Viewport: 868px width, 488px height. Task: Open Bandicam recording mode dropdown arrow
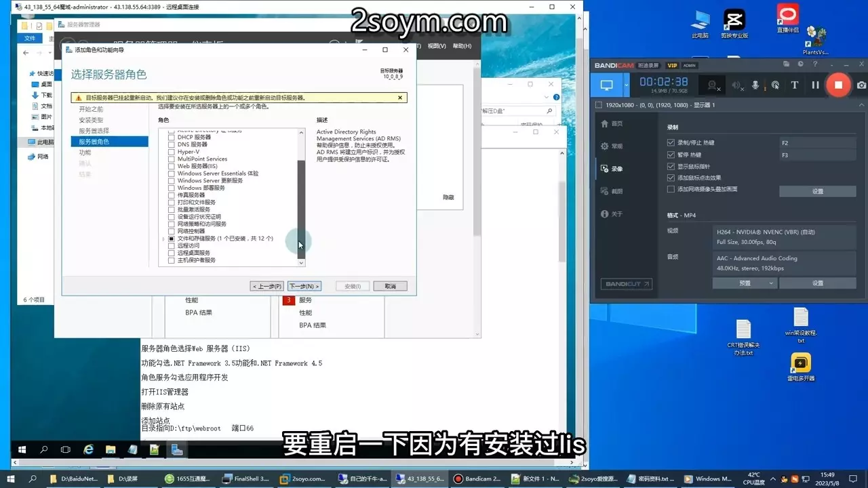click(x=627, y=85)
